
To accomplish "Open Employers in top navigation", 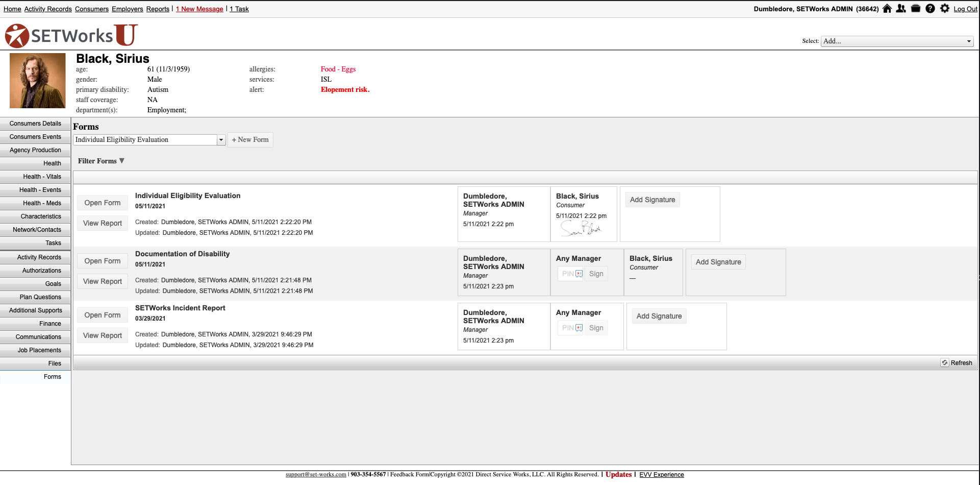I will click(128, 9).
